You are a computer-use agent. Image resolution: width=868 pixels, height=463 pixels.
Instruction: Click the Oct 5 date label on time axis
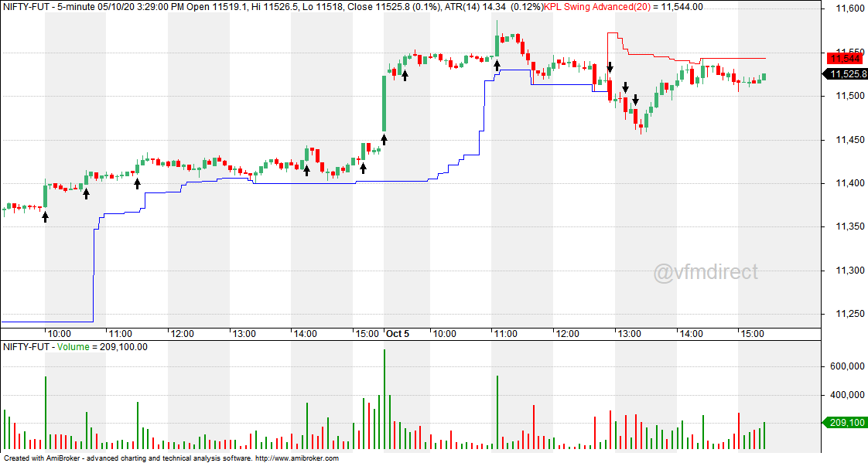pyautogui.click(x=398, y=334)
